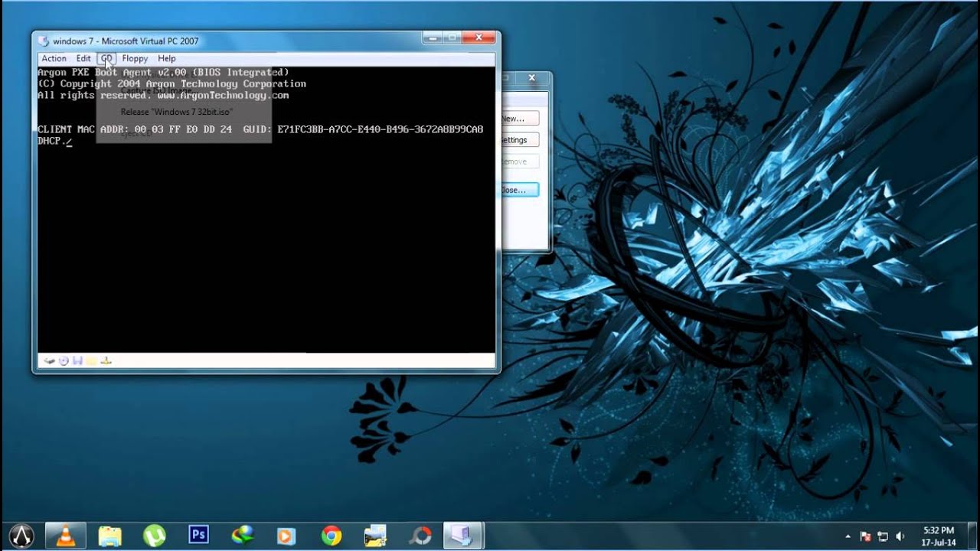Click the shared folder icon in status bar
Image resolution: width=980 pixels, height=551 pixels.
(x=92, y=360)
